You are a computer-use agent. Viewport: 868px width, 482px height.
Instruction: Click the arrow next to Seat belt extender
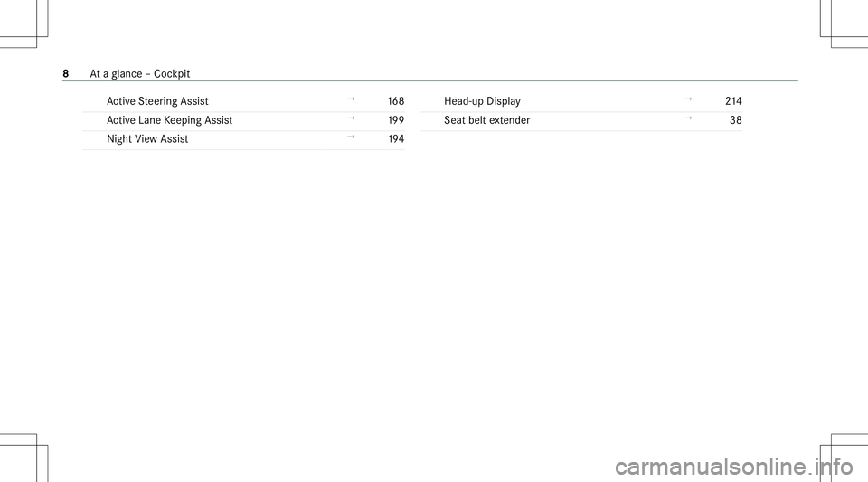click(x=688, y=118)
